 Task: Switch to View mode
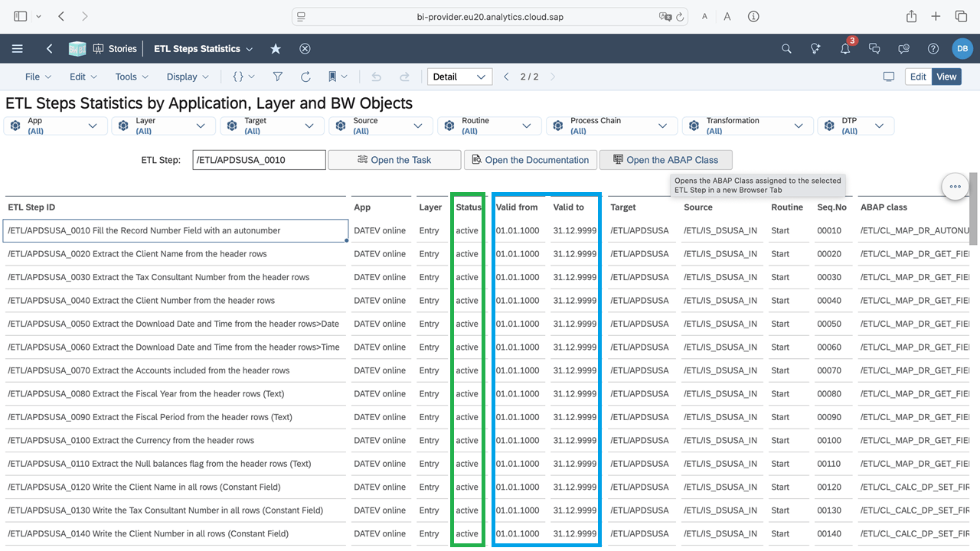pyautogui.click(x=946, y=77)
